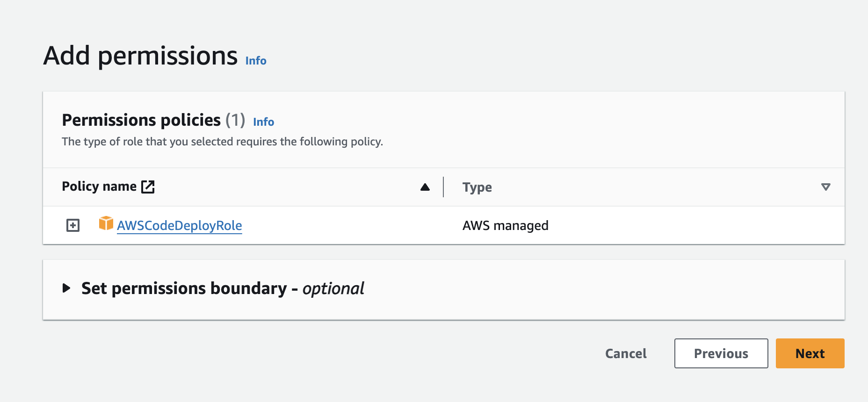Open Info link beside Permissions policies
The width and height of the screenshot is (868, 402).
pos(263,122)
